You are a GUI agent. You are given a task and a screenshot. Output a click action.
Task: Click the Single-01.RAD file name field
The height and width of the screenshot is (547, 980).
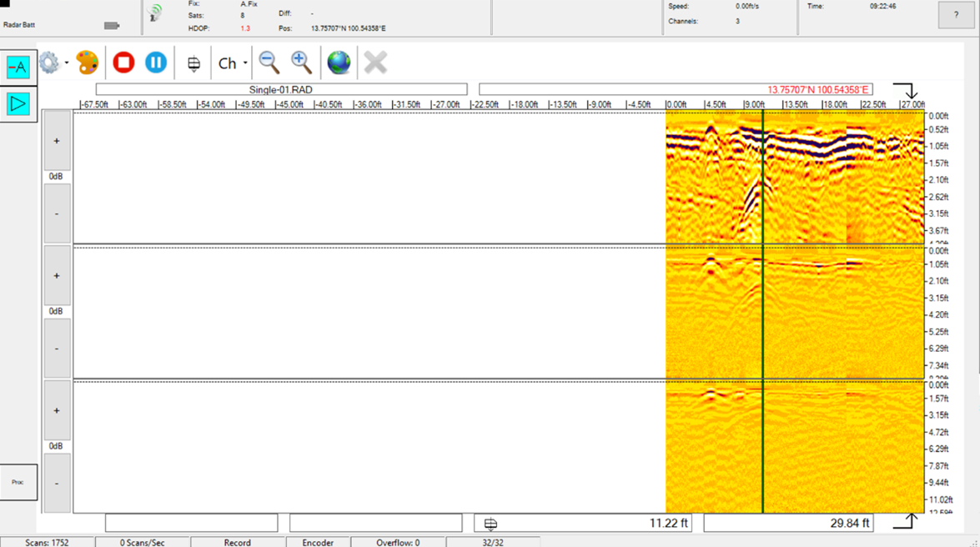[281, 89]
